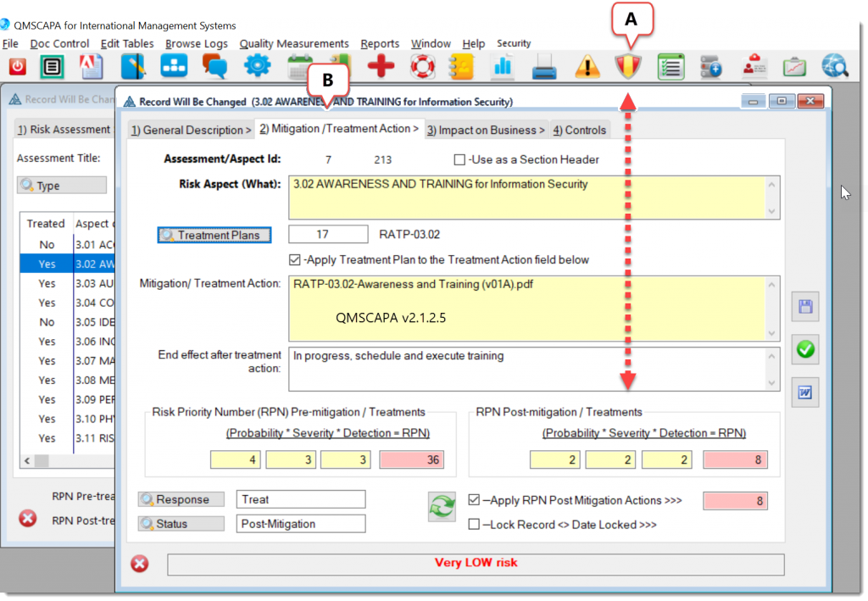The width and height of the screenshot is (868, 601).
Task: Open the blue bar chart report icon
Action: pos(503,68)
